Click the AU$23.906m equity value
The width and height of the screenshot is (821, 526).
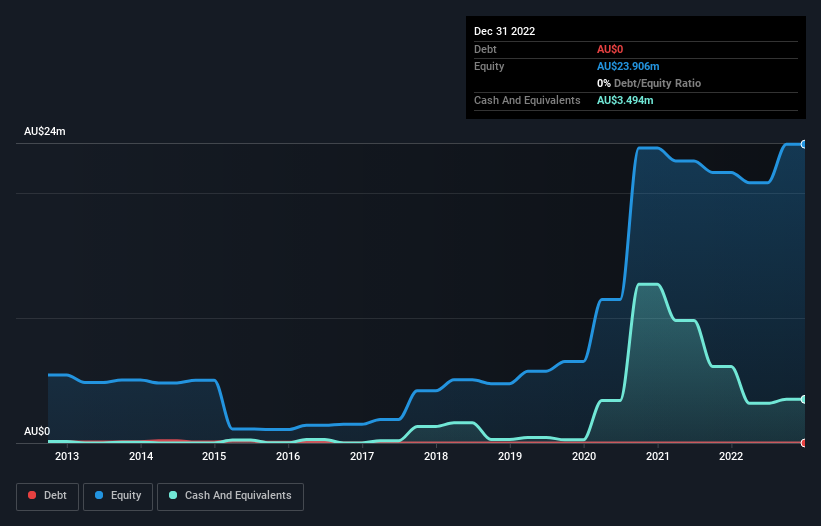(x=628, y=66)
